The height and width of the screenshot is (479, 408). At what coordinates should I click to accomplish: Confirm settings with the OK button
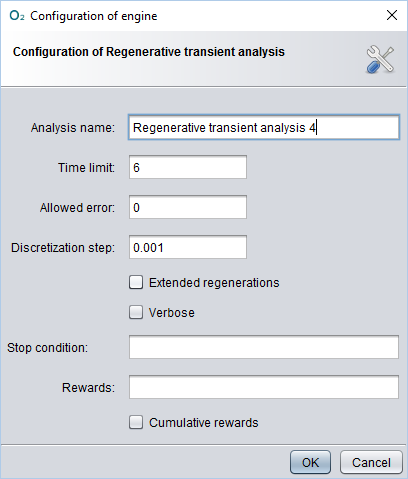point(310,462)
